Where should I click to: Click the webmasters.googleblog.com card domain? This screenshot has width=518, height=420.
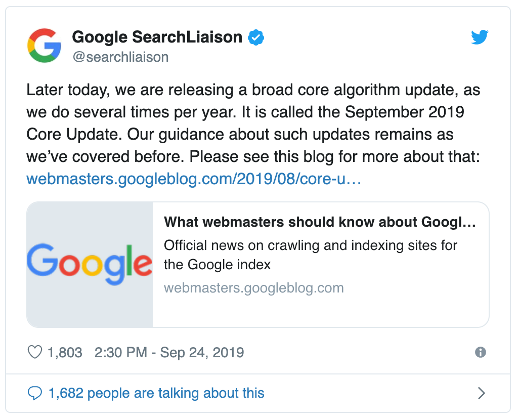tap(253, 288)
